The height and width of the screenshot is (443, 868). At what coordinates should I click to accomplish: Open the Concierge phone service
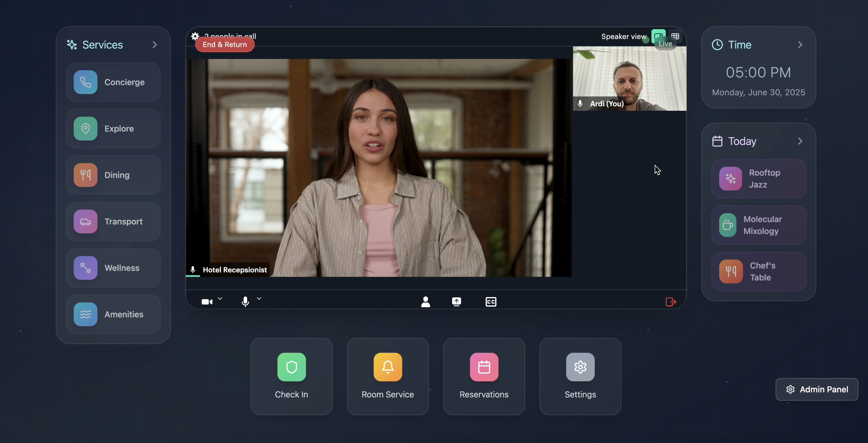(x=113, y=82)
